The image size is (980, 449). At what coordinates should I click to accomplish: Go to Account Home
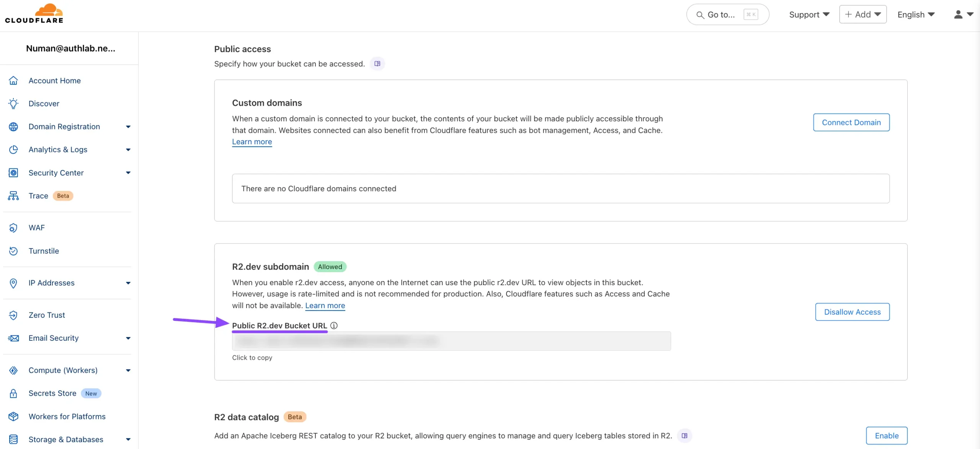pyautogui.click(x=55, y=80)
